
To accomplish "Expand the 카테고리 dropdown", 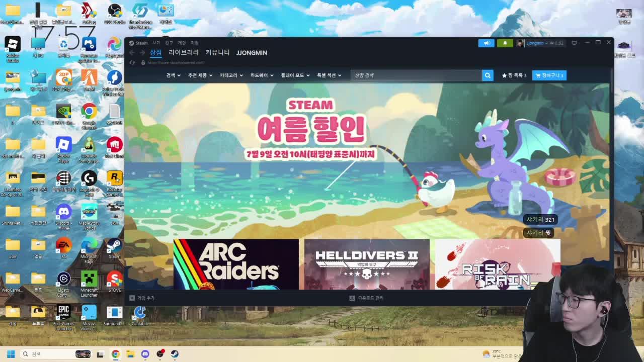I will (231, 75).
